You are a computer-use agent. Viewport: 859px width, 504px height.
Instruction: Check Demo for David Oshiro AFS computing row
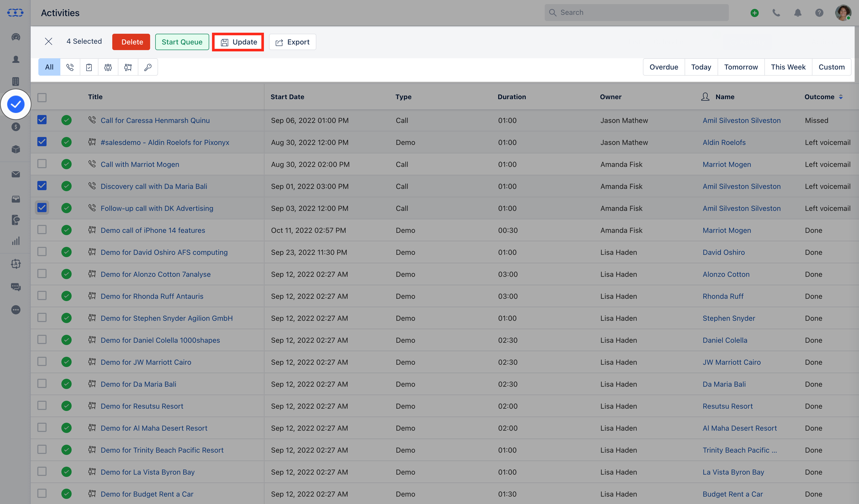[x=42, y=252]
